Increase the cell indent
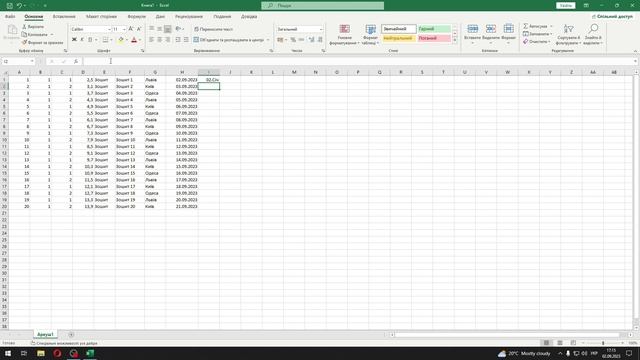The height and width of the screenshot is (360, 640). 186,40
